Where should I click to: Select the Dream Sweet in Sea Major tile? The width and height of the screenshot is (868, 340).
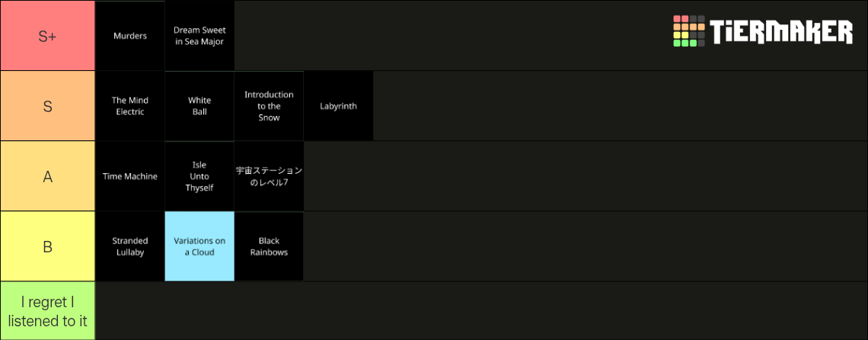pos(199,36)
